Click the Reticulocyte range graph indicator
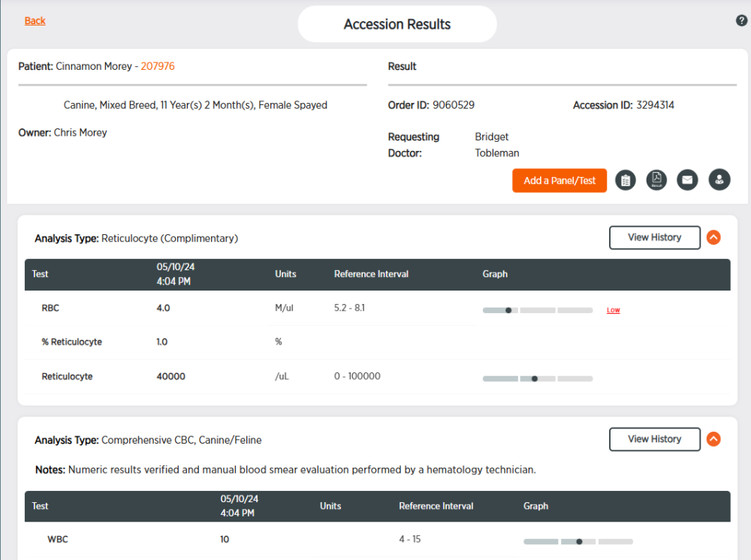The image size is (751, 560). coord(538,378)
